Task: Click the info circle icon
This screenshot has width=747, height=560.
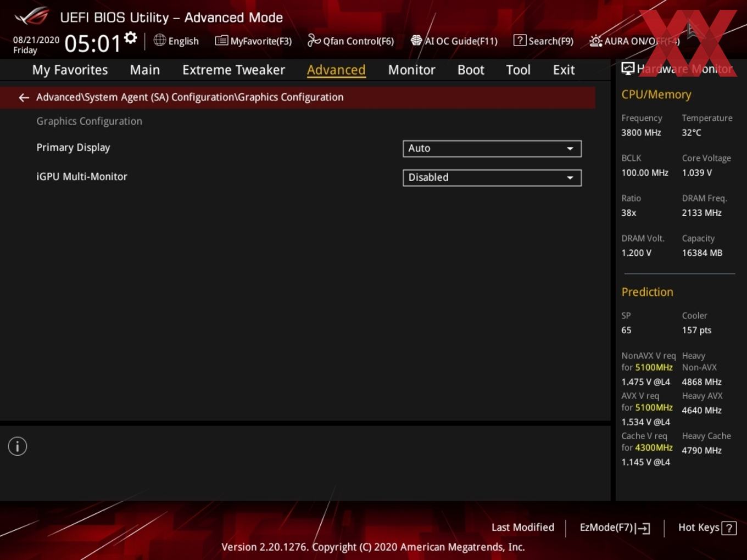Action: [x=18, y=446]
